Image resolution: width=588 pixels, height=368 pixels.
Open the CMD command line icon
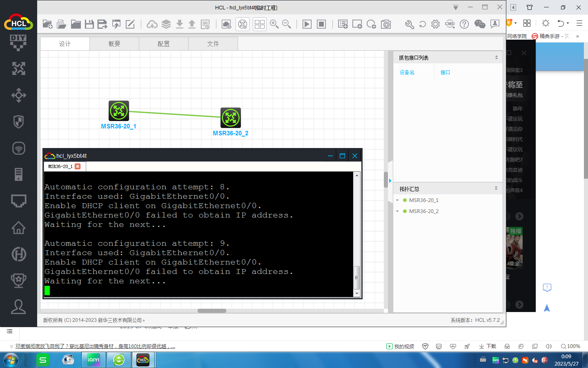click(450, 24)
